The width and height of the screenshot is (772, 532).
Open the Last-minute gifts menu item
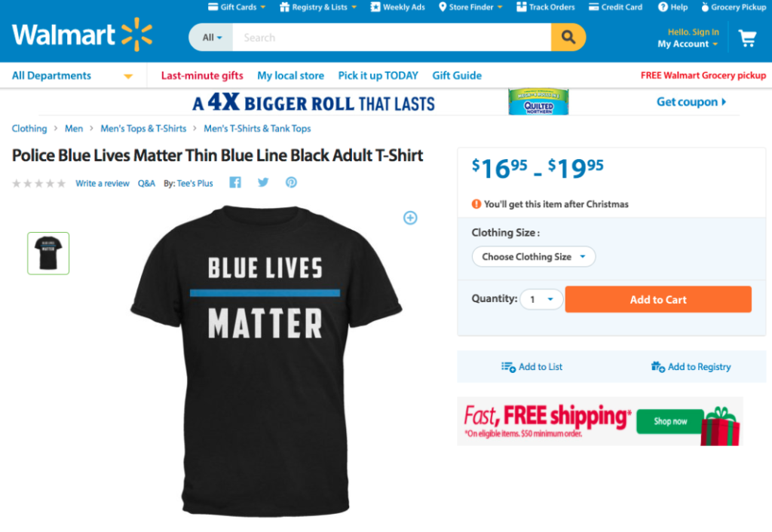pos(202,76)
